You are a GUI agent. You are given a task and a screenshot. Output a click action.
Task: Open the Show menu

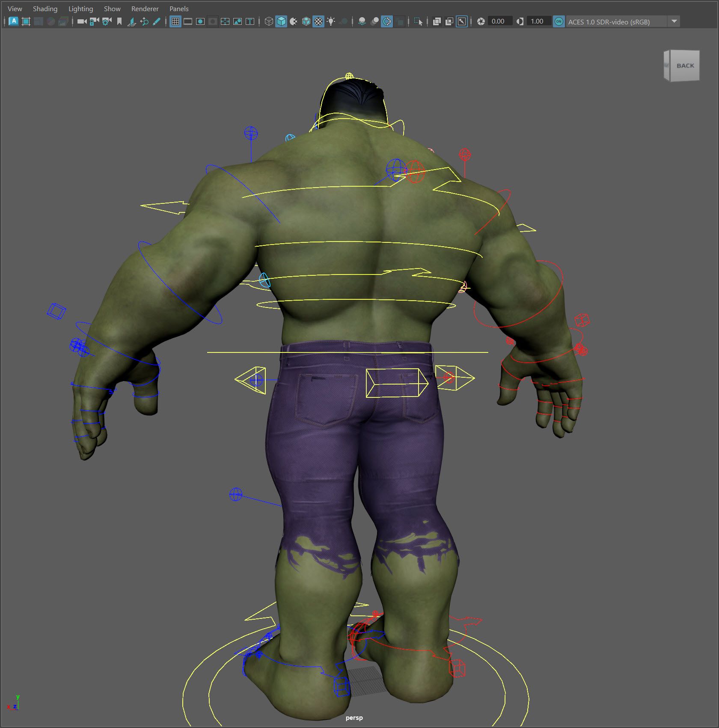(x=112, y=9)
